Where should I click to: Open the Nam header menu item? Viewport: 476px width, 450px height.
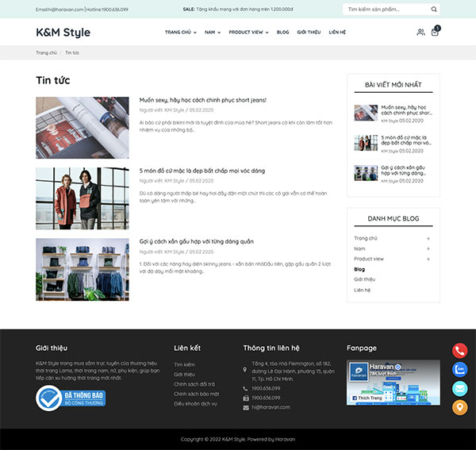209,33
